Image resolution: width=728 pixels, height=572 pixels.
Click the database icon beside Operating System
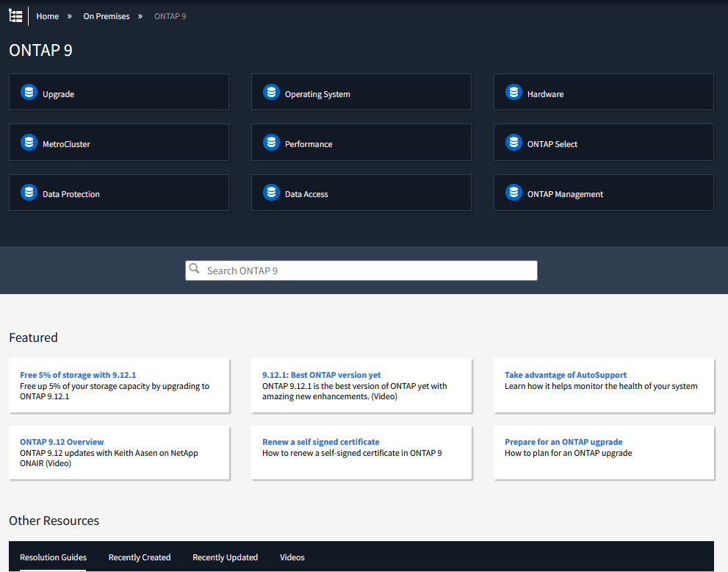tap(271, 93)
